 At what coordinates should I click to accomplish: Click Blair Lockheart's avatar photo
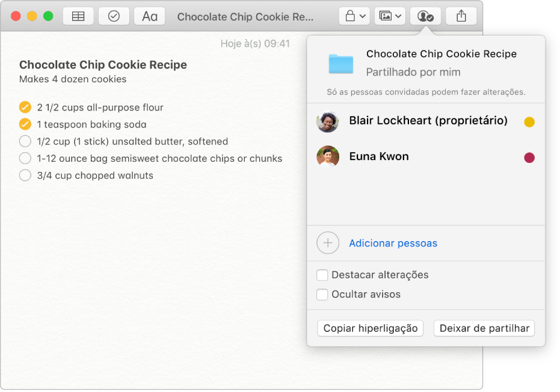pyautogui.click(x=328, y=121)
